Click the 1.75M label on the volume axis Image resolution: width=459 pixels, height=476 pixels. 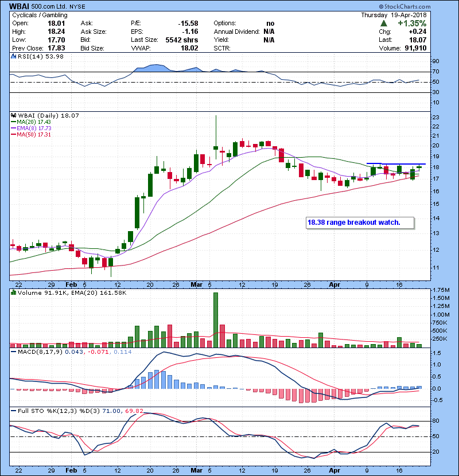click(x=441, y=290)
